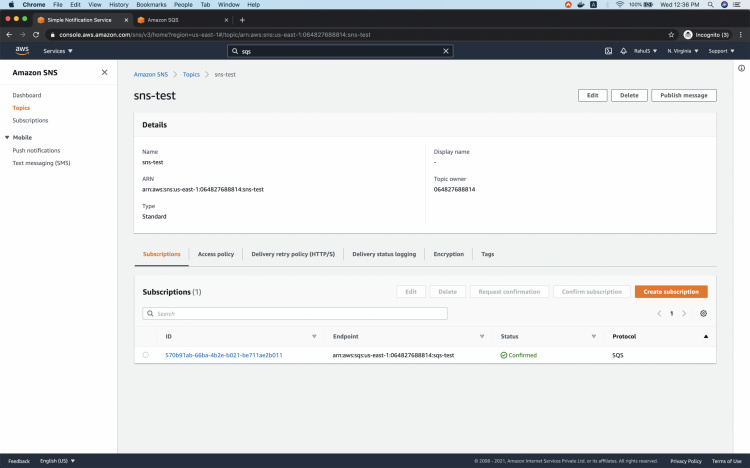Click the notifications bell icon
The width and height of the screenshot is (750, 468).
click(622, 51)
